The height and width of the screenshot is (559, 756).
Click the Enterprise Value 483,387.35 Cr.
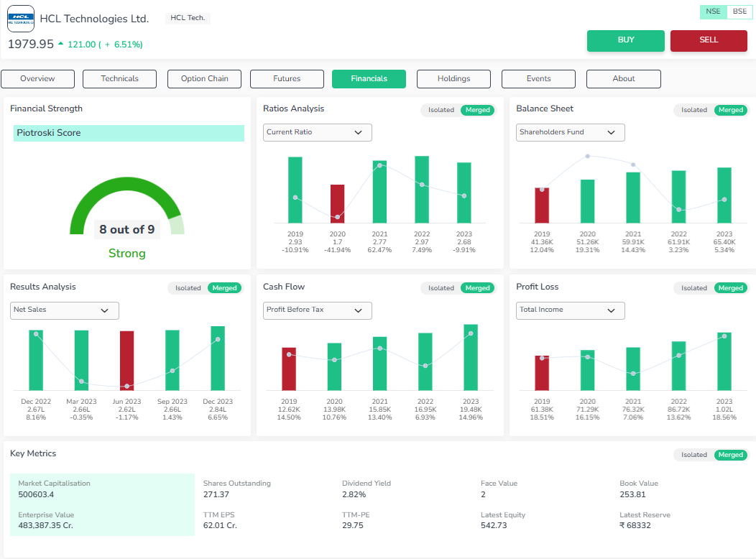(46, 525)
